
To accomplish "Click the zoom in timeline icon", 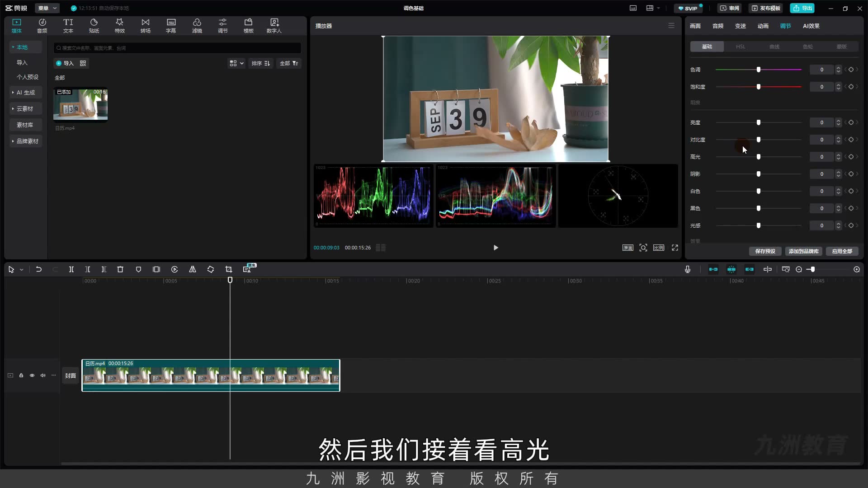I will click(x=857, y=269).
